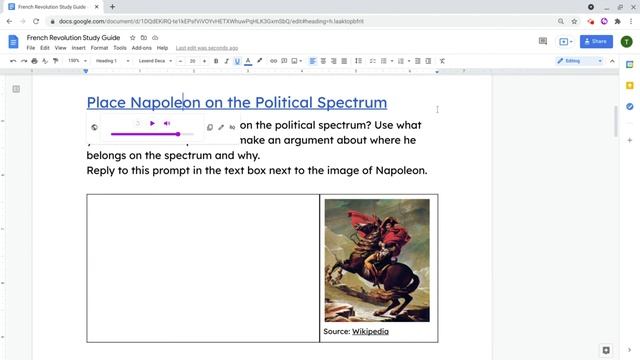640x360 pixels.
Task: Open comment history icon near Share
Action: click(x=543, y=41)
